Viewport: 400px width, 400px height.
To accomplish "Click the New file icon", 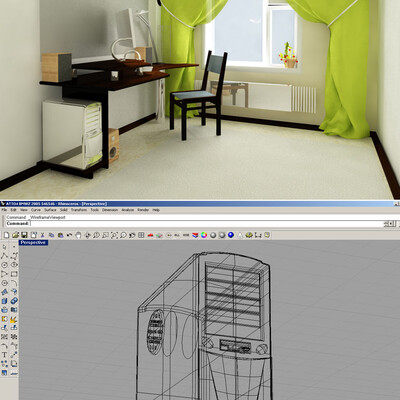I will pyautogui.click(x=7, y=235).
